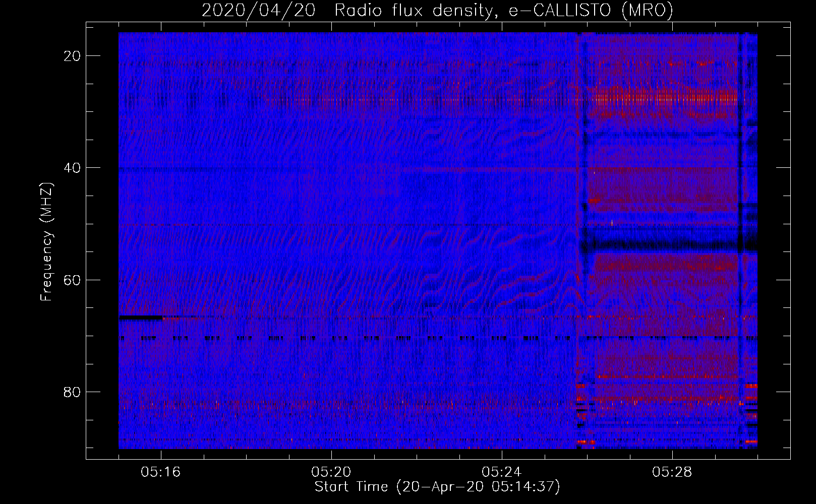Click the 'Frequency (MHZ)' axis title
Viewport: 816px width, 504px height.
[46, 241]
